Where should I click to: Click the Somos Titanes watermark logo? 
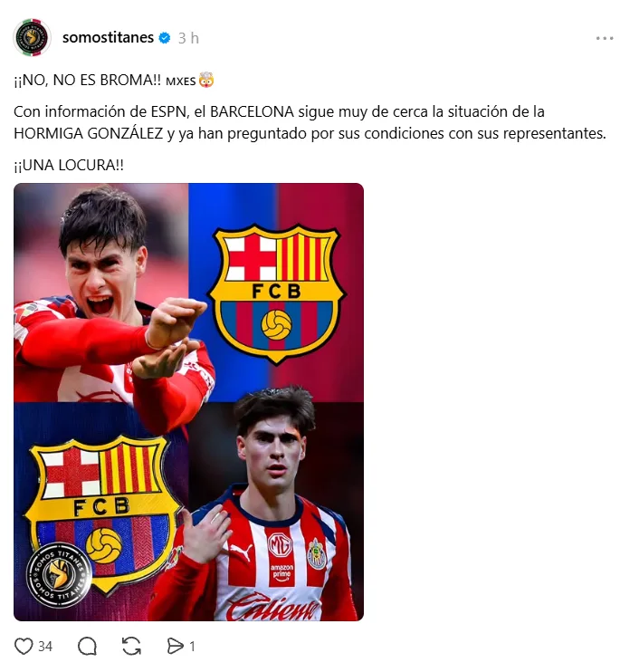(59, 575)
